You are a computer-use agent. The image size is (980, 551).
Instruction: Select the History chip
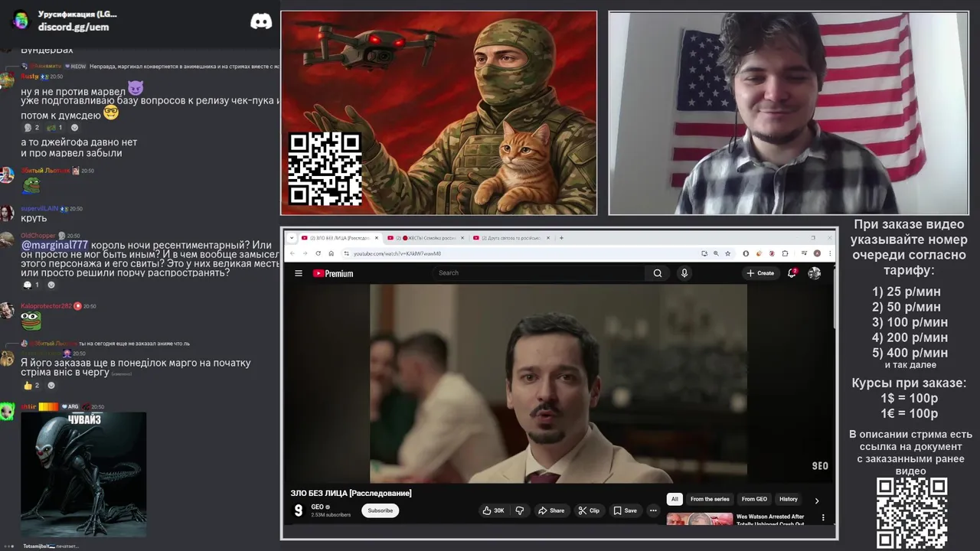point(789,499)
